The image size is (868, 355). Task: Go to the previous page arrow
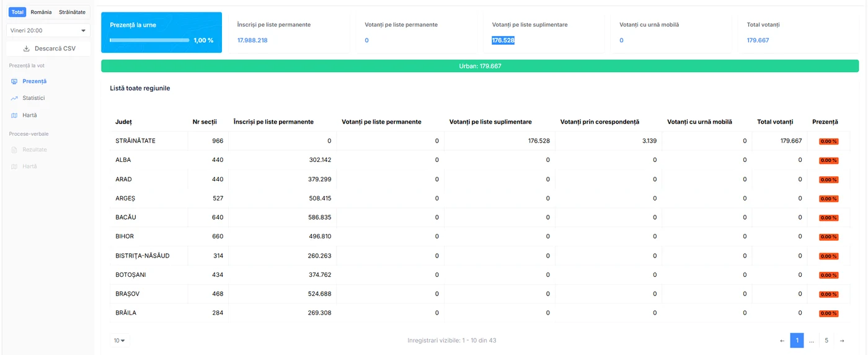tap(782, 341)
